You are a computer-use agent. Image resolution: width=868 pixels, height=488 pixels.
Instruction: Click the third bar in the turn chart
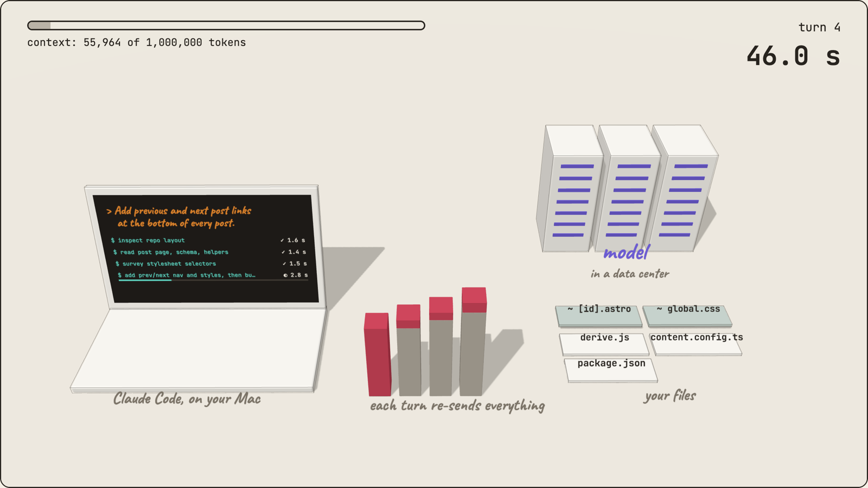[441, 346]
